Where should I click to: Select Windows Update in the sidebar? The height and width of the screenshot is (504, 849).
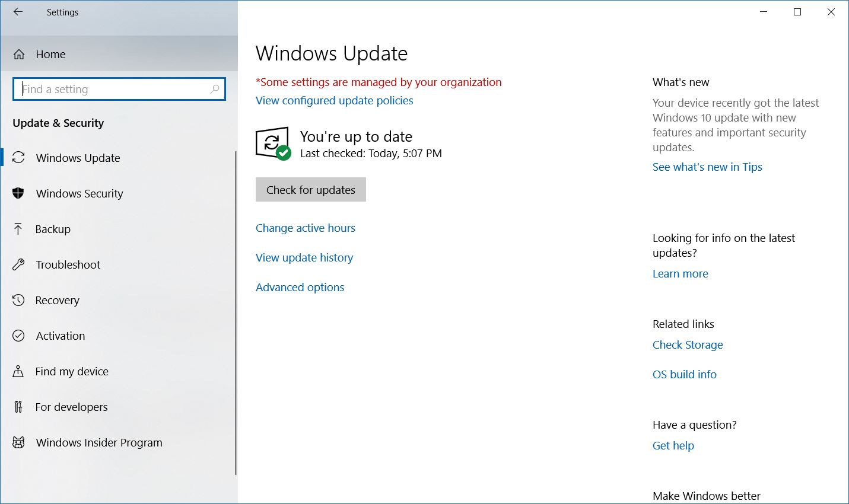coord(78,158)
